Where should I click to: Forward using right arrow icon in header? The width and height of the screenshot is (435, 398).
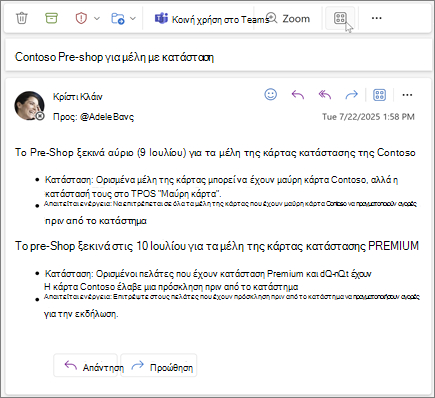(351, 95)
